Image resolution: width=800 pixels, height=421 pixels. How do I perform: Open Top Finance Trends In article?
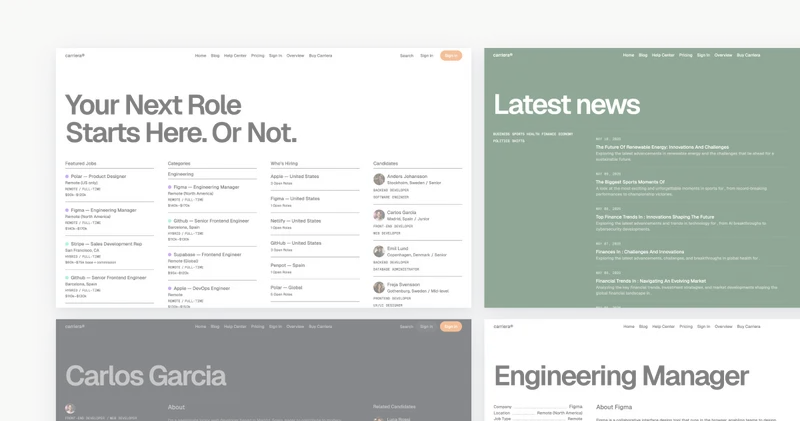pyautogui.click(x=655, y=217)
